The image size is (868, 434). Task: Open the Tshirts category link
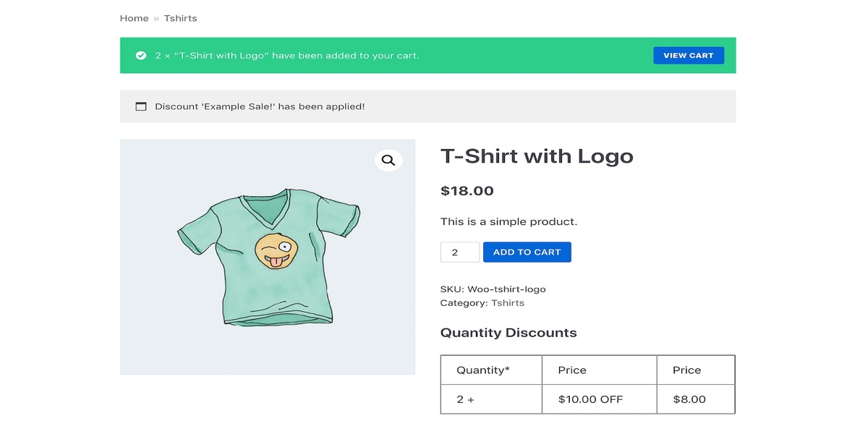pos(508,303)
